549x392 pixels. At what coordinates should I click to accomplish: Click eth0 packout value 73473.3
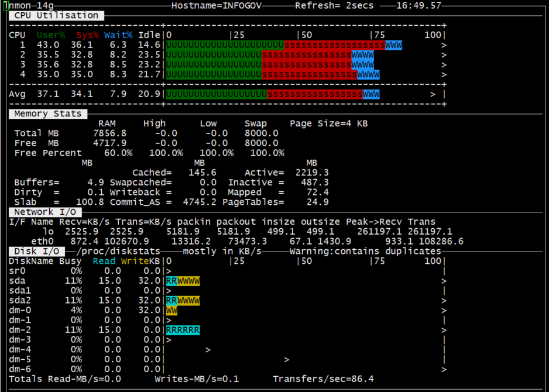click(248, 241)
